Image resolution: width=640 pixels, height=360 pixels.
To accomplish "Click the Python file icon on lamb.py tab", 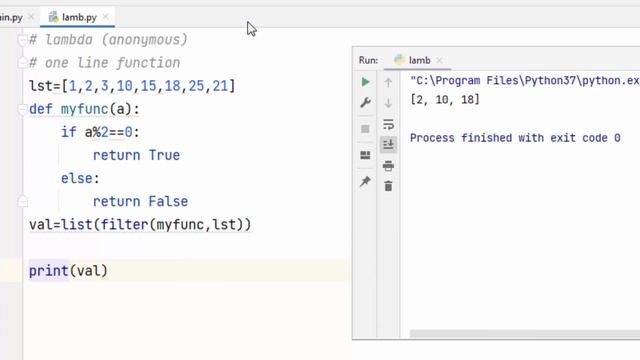I will click(x=53, y=17).
